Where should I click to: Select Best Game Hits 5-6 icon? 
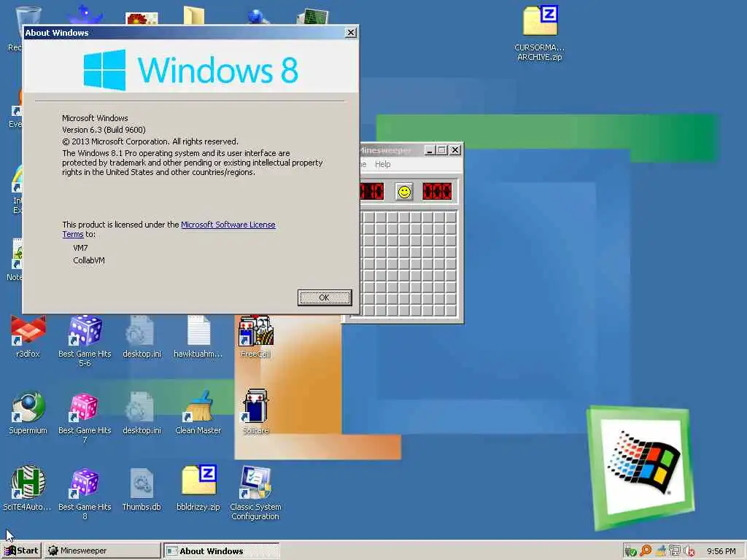(x=85, y=341)
